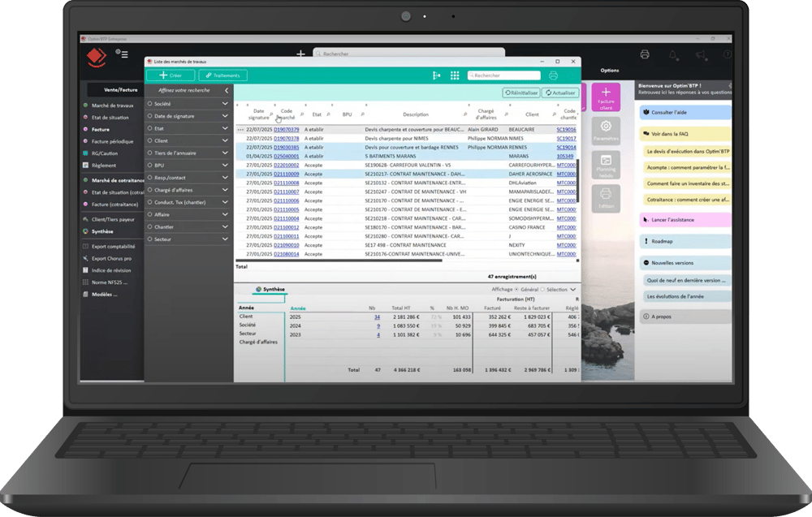Image resolution: width=812 pixels, height=517 pixels.
Task: Select Société in the synthesis grouping list
Action: (x=248, y=325)
